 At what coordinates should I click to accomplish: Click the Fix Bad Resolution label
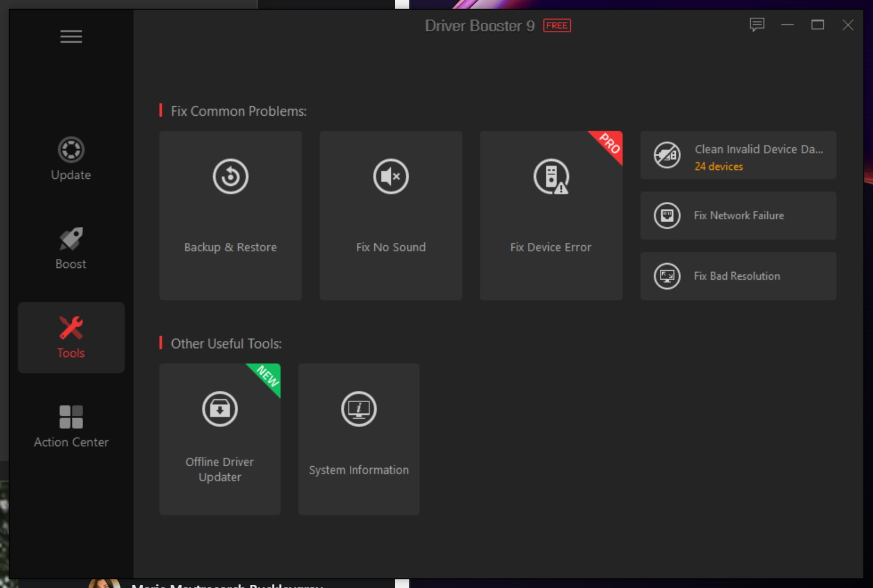tap(736, 276)
